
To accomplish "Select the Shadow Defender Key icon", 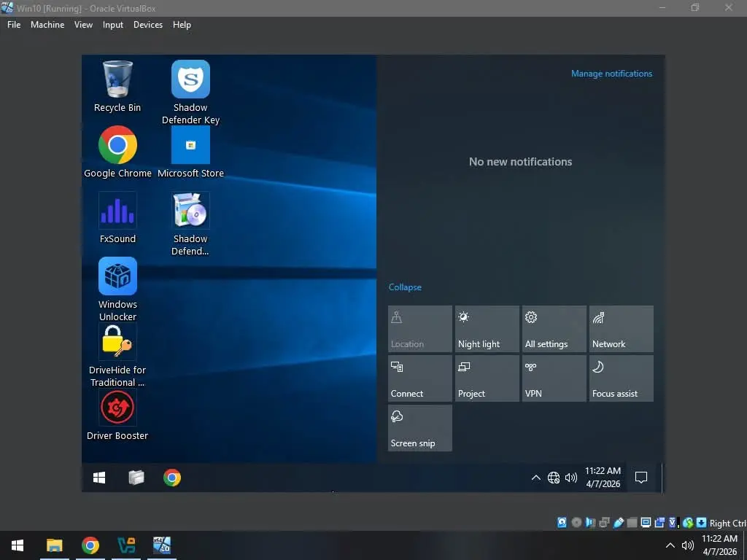I will pyautogui.click(x=190, y=92).
